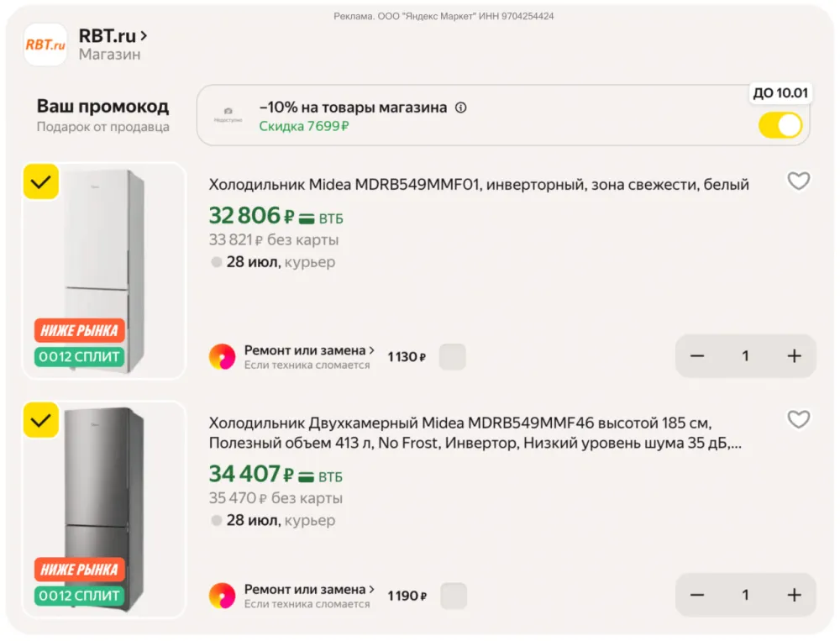Open the RBT.ru store page chevron
The width and height of the screenshot is (840, 641).
144,36
